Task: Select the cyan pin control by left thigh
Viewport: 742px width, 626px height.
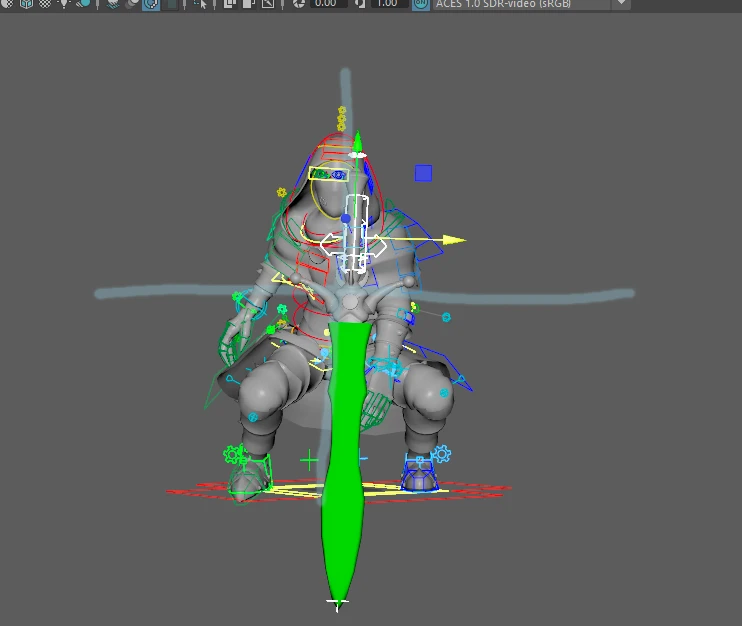Action: [230, 379]
